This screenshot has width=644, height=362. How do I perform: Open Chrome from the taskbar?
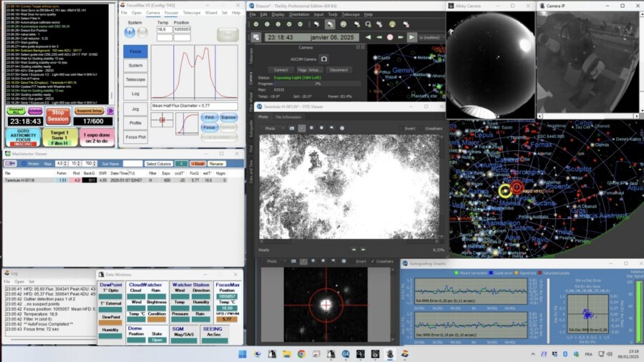click(x=301, y=354)
